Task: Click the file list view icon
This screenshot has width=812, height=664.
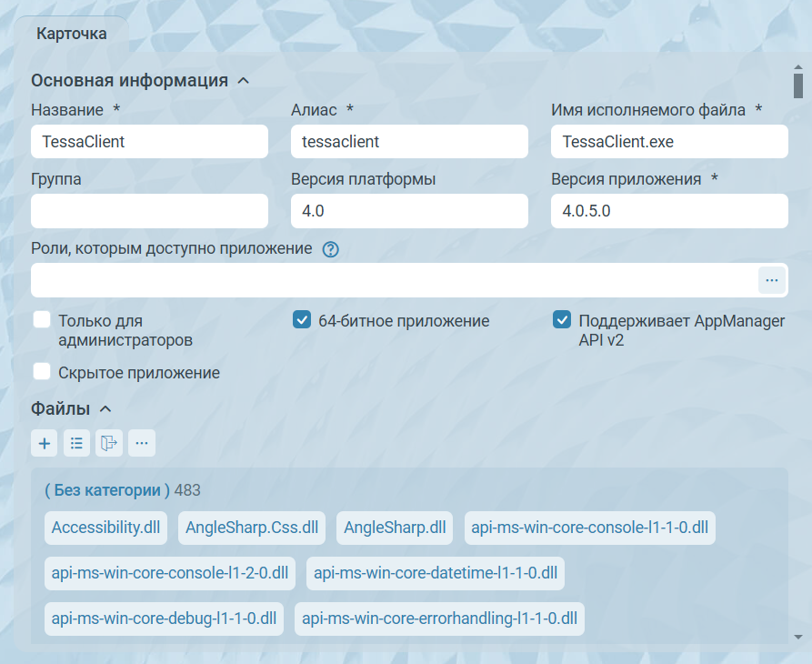Action: (x=77, y=443)
